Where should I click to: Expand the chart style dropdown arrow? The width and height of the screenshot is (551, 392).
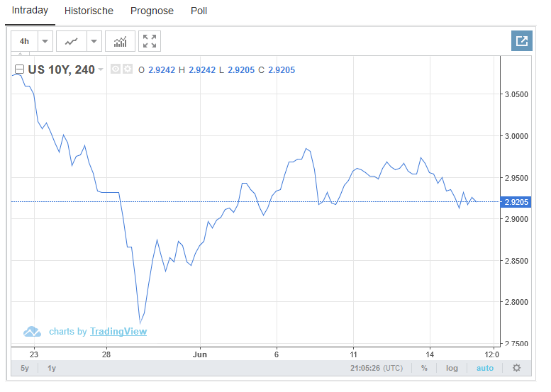click(x=94, y=41)
